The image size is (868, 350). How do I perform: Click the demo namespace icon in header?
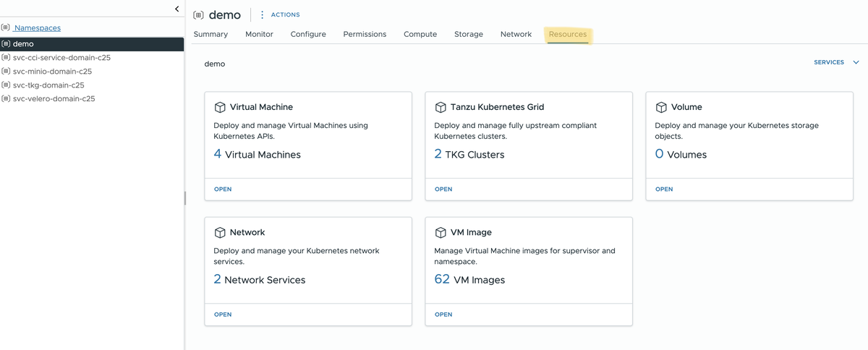[199, 15]
